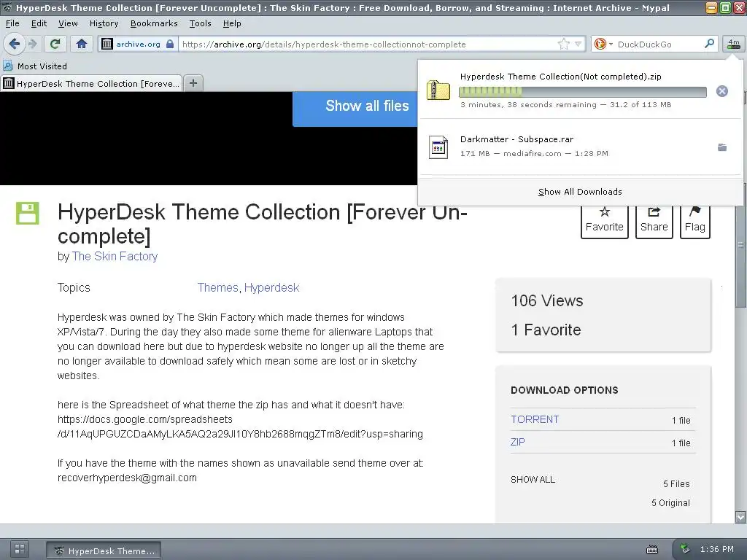Open the File menu
Image resolution: width=747 pixels, height=560 pixels.
[x=12, y=23]
